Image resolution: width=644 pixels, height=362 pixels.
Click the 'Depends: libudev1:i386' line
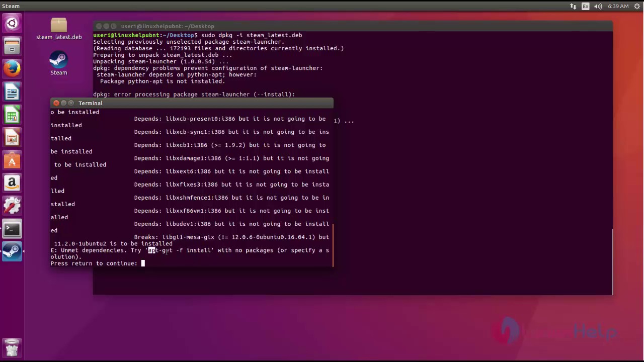click(231, 224)
